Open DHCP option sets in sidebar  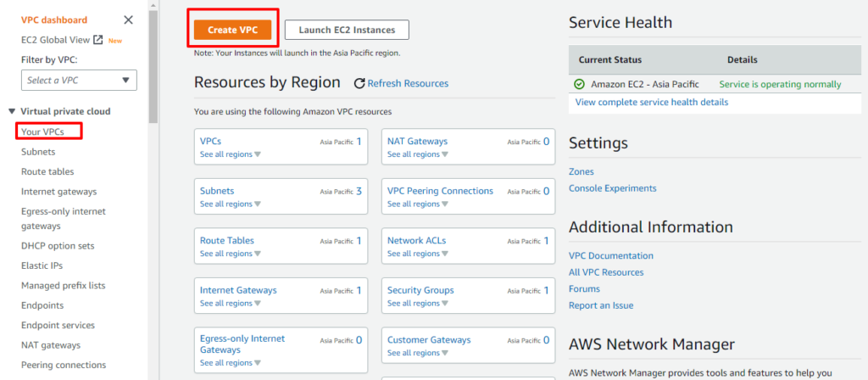[x=58, y=246]
